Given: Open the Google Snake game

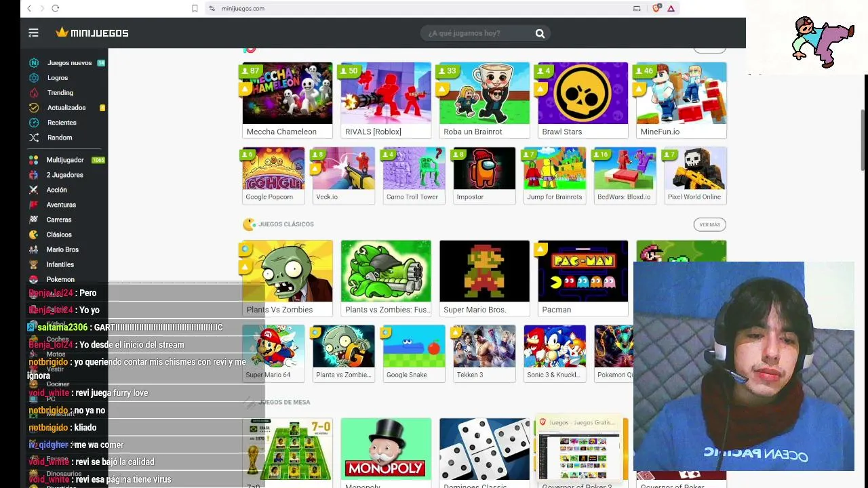Looking at the screenshot, I should pyautogui.click(x=414, y=353).
